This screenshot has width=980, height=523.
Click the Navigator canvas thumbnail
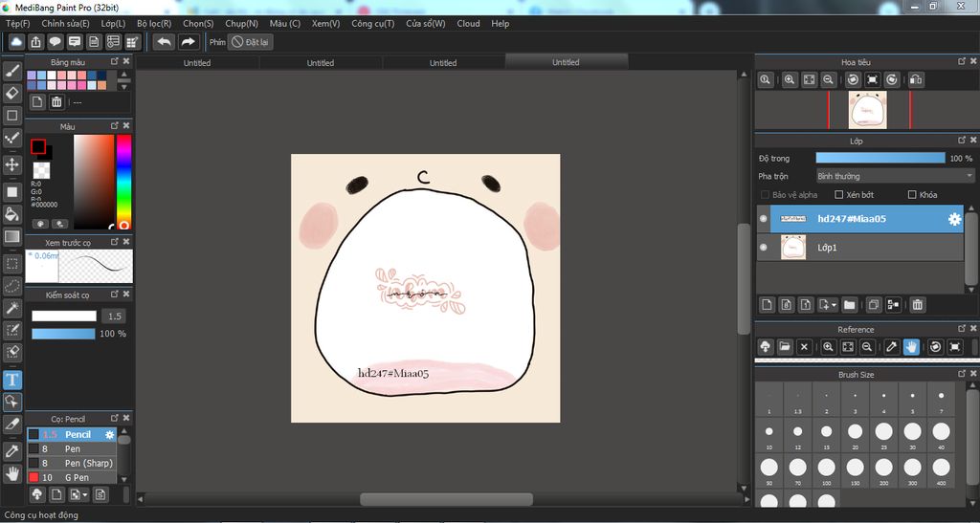(x=867, y=110)
